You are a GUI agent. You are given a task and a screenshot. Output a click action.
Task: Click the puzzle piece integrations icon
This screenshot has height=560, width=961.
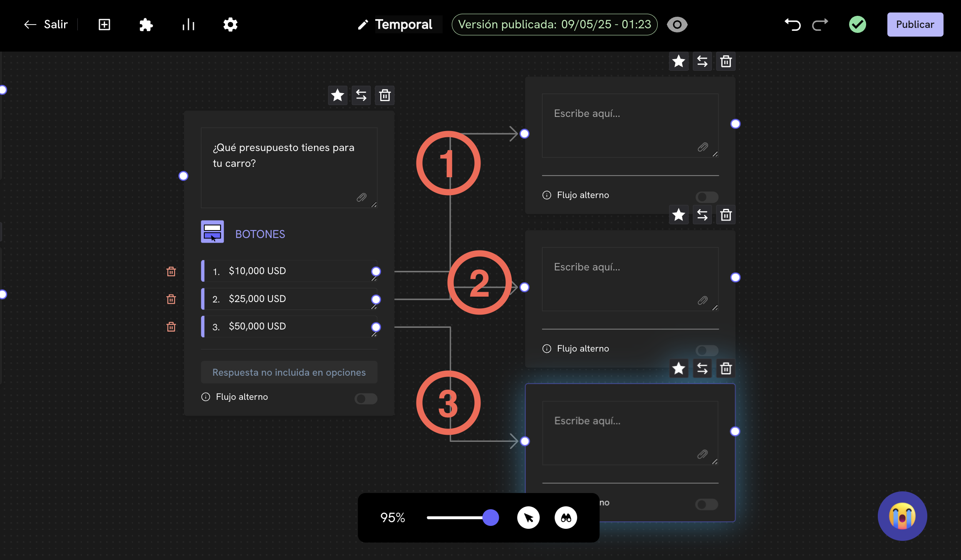(x=146, y=25)
